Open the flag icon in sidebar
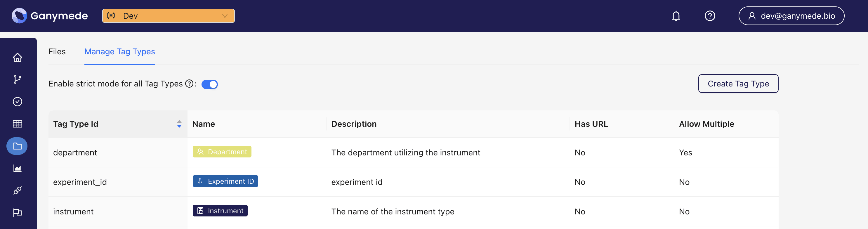 18,213
